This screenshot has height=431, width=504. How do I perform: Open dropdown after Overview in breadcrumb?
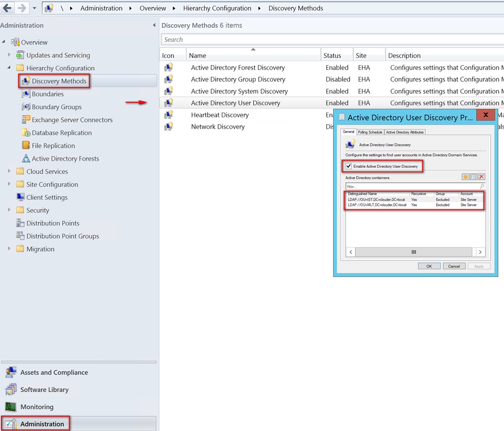(x=174, y=9)
